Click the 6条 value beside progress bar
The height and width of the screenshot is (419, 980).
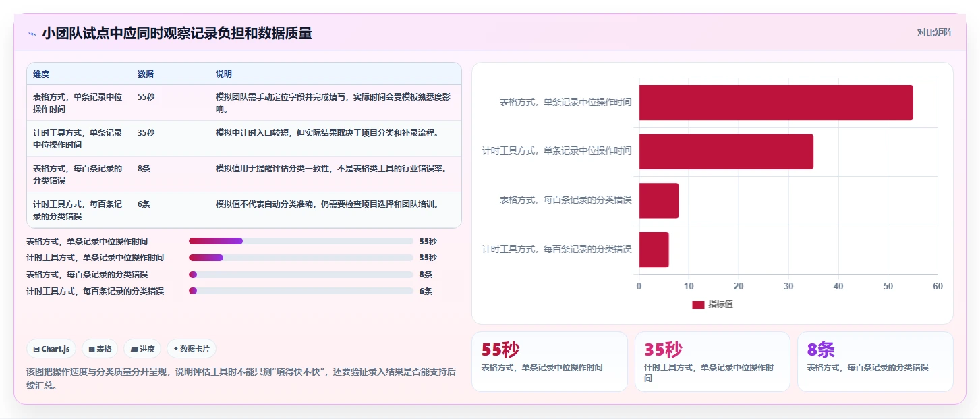(426, 291)
